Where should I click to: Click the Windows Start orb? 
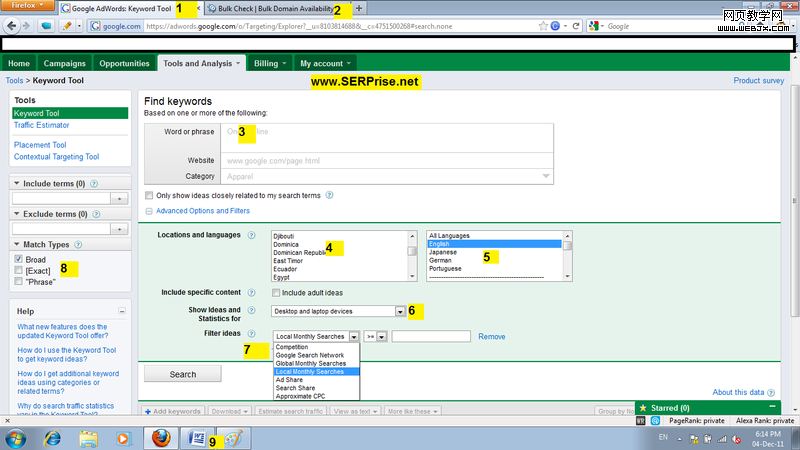[x=16, y=437]
